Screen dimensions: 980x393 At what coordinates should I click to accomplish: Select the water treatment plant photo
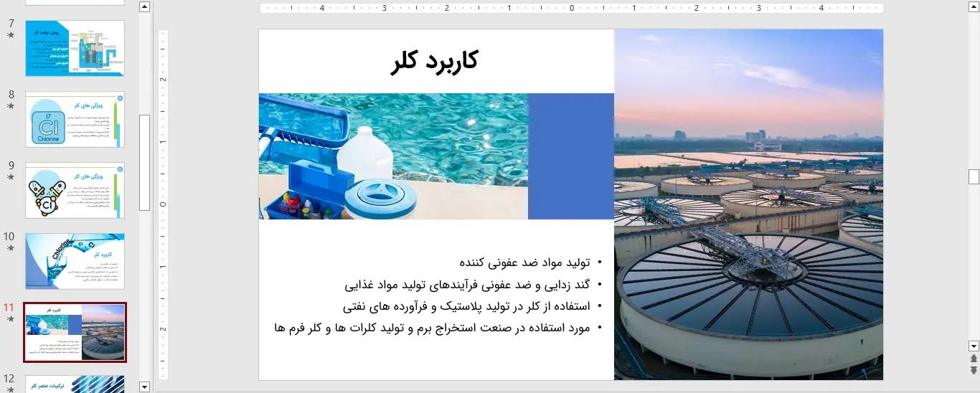749,204
